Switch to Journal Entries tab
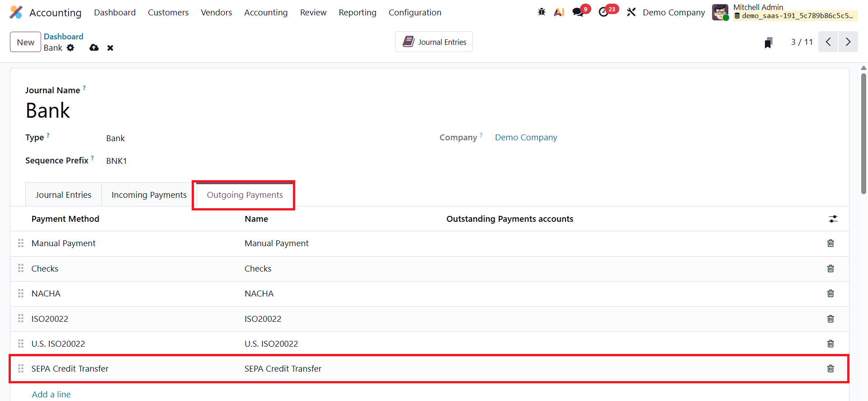Image resolution: width=868 pixels, height=401 pixels. (x=63, y=195)
